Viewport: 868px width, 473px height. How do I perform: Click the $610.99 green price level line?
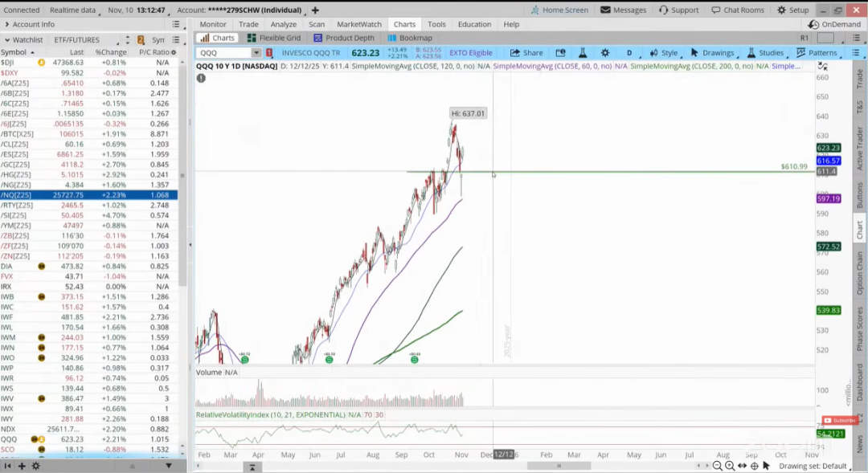pyautogui.click(x=609, y=172)
